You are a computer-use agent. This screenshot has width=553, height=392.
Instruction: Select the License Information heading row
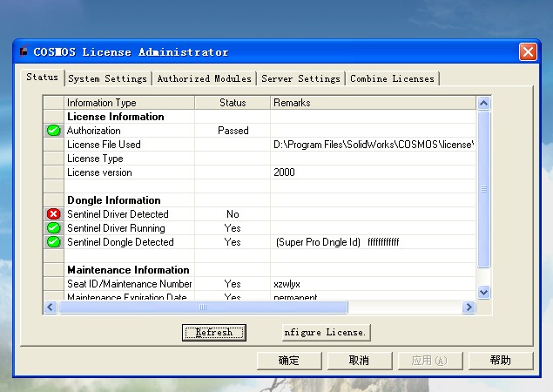coord(116,117)
